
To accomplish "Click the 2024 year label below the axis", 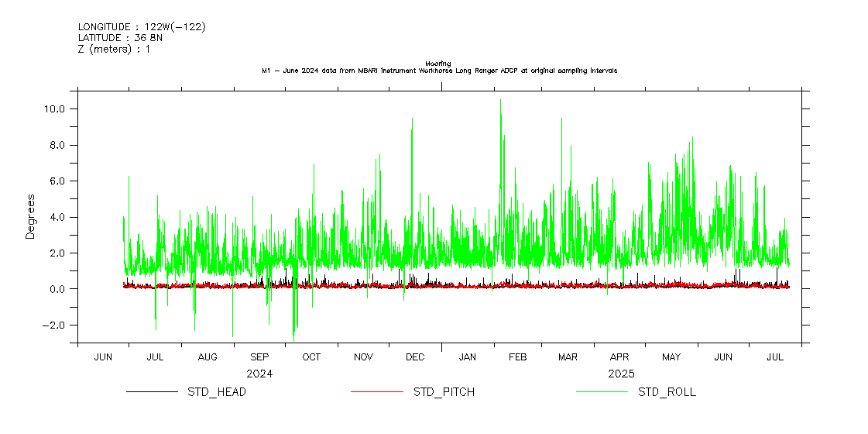I will [x=259, y=374].
